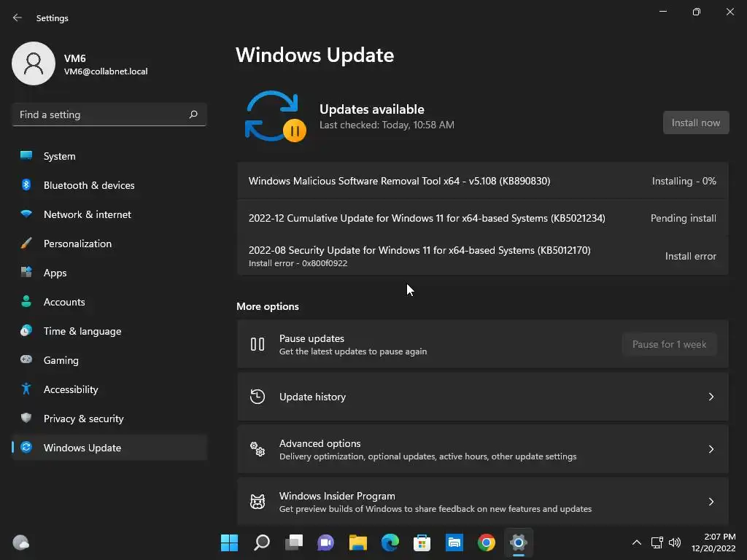
Task: Click the Windows Update sidebar icon
Action: 26,447
